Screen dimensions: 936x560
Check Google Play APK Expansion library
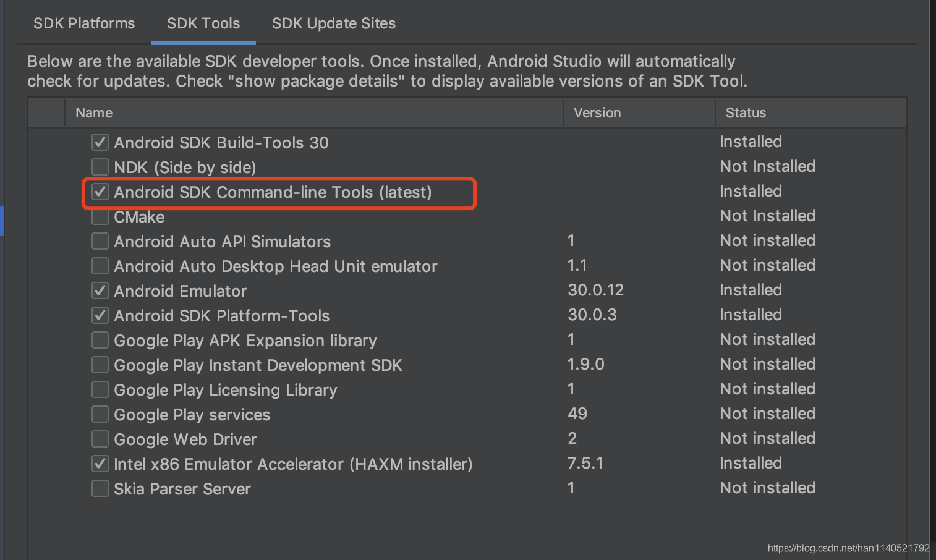click(100, 339)
